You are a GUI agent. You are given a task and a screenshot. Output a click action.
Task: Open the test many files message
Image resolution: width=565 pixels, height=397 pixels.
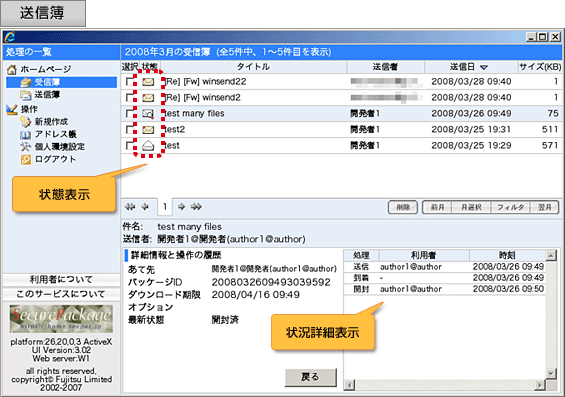[195, 114]
